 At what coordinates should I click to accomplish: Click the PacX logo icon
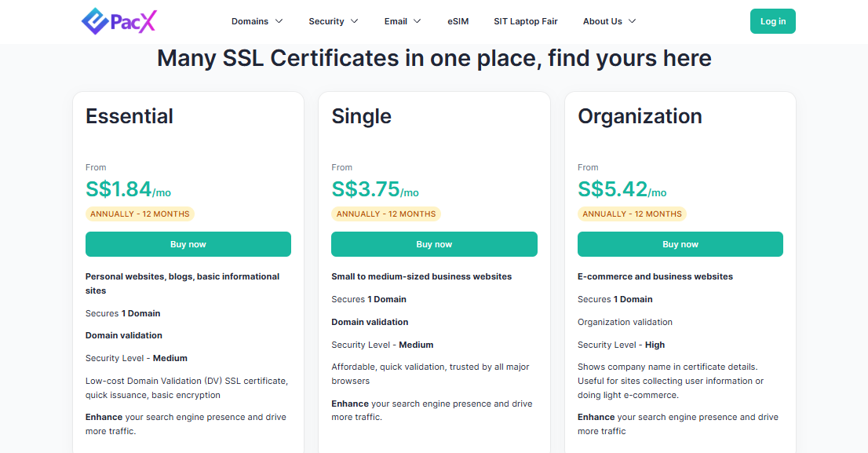96,21
